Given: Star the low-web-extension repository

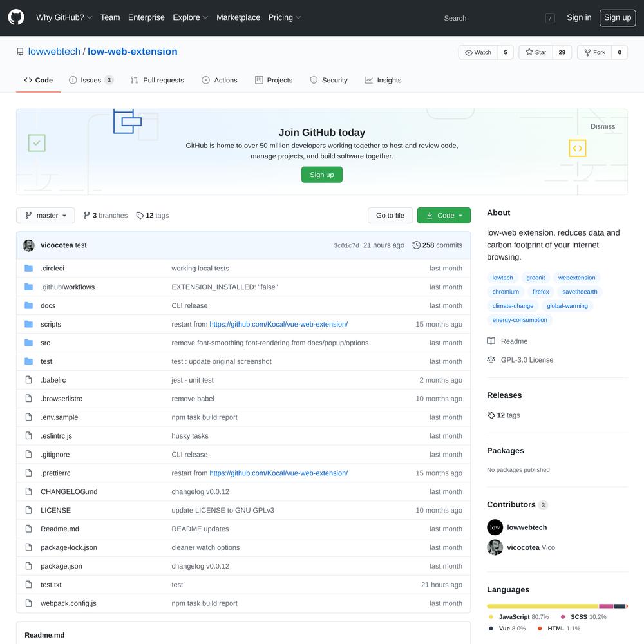Looking at the screenshot, I should coord(536,52).
